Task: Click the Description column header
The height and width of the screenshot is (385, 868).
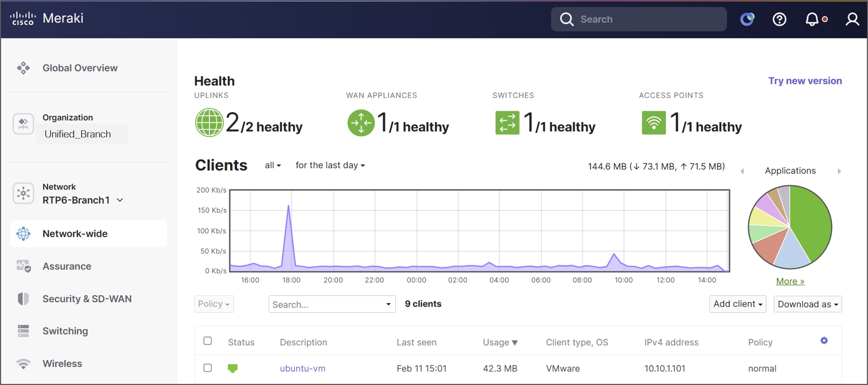Action: [x=303, y=342]
